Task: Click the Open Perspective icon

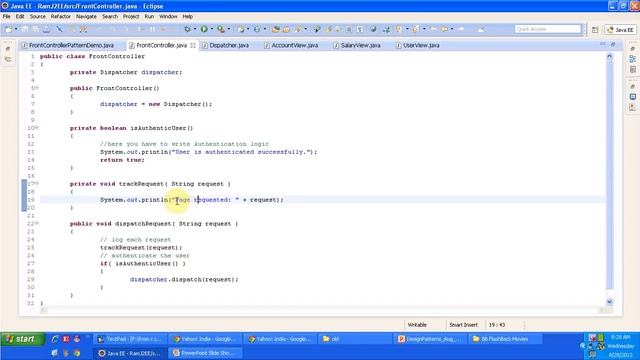Action: point(595,30)
